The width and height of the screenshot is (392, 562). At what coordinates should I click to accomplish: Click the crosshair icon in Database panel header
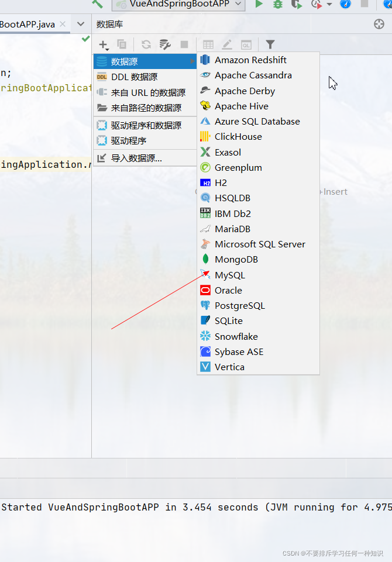[379, 25]
